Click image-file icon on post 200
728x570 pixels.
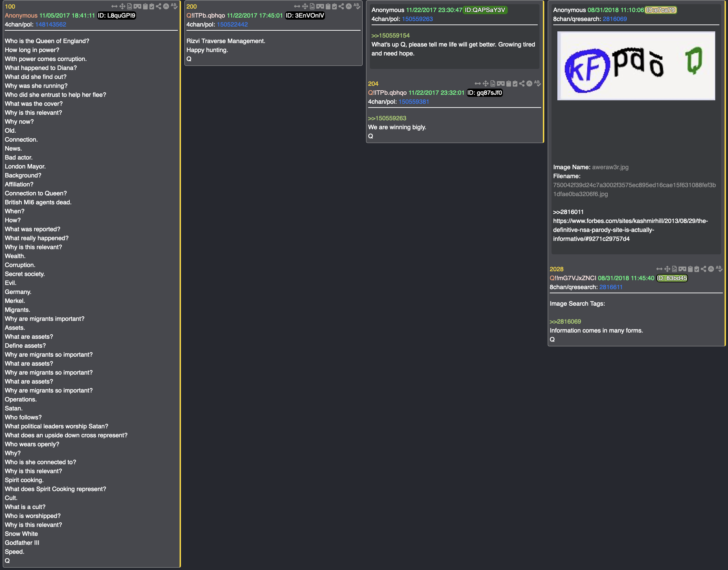[x=312, y=7]
